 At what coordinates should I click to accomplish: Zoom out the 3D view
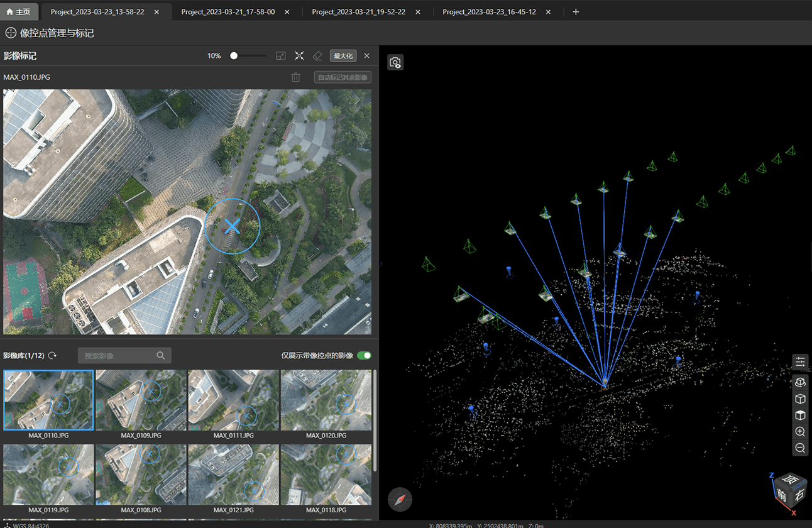(800, 448)
